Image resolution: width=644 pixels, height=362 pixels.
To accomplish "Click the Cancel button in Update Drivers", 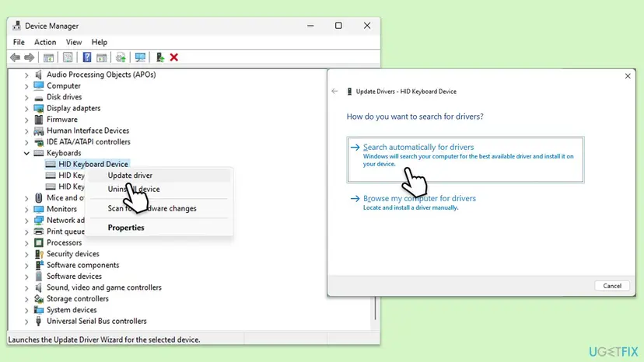I will (612, 286).
